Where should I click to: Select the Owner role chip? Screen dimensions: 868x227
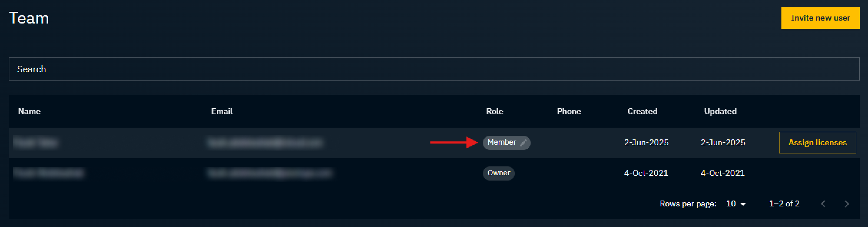pos(498,173)
